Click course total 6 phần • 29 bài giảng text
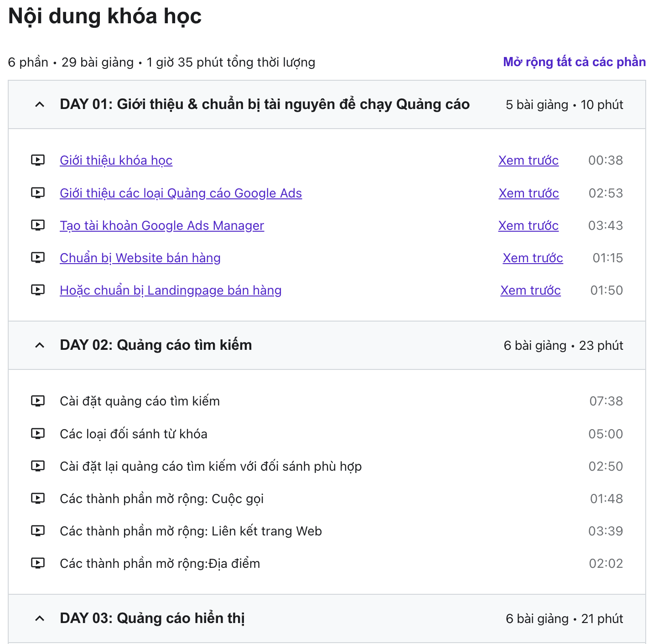653x644 pixels. [161, 62]
